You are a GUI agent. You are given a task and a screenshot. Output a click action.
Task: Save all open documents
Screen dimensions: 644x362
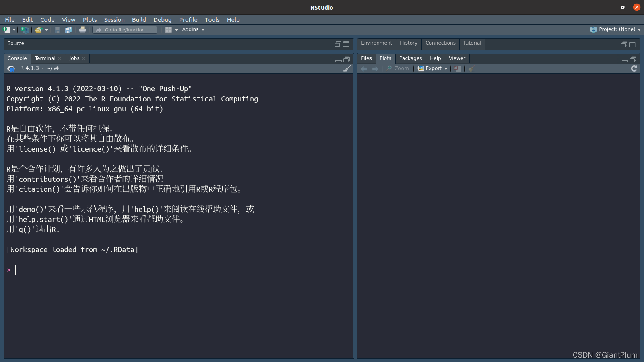(x=68, y=29)
